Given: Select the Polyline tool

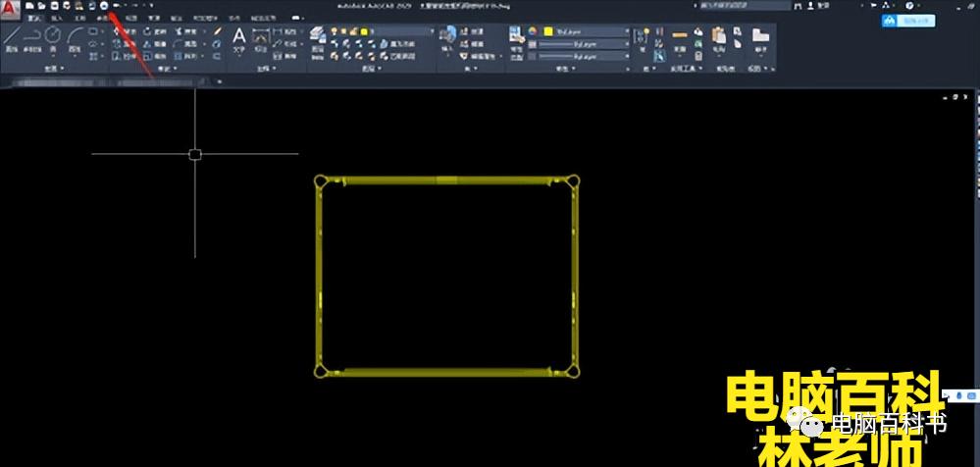Looking at the screenshot, I should pyautogui.click(x=31, y=40).
